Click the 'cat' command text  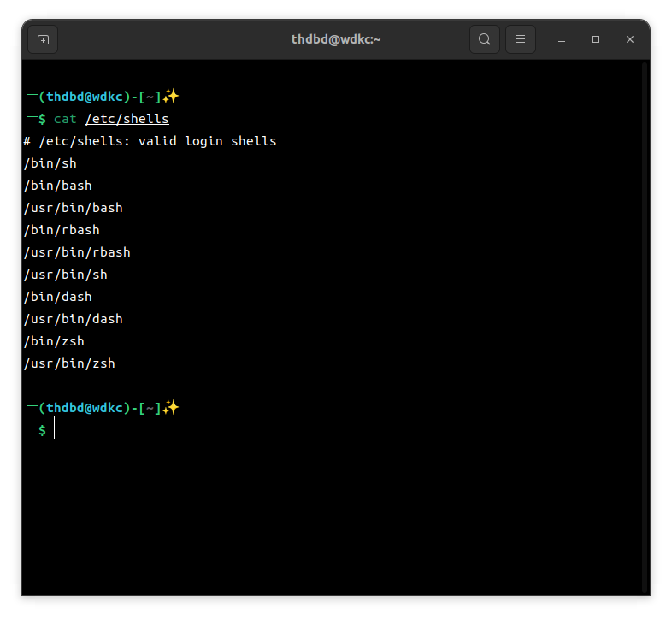(x=65, y=119)
